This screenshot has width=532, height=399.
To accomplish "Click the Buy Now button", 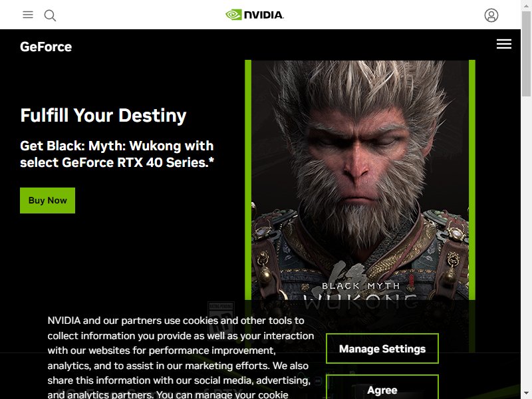I will (x=47, y=201).
